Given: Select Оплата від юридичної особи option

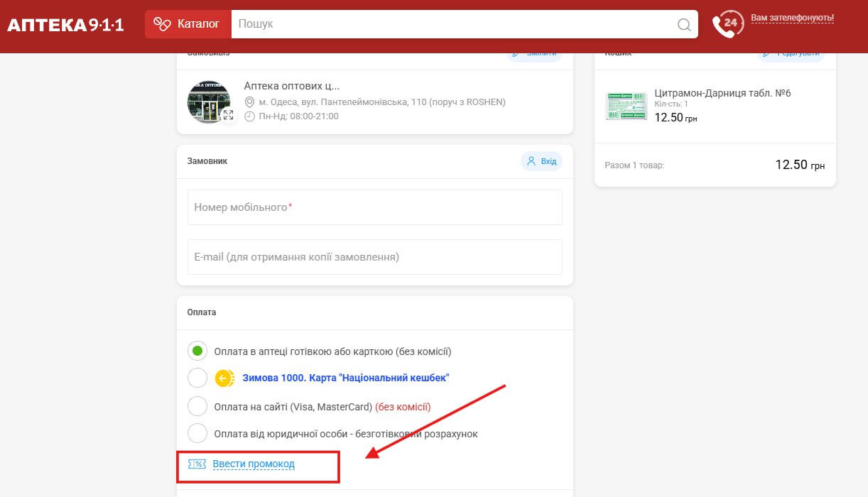Looking at the screenshot, I should pyautogui.click(x=197, y=433).
